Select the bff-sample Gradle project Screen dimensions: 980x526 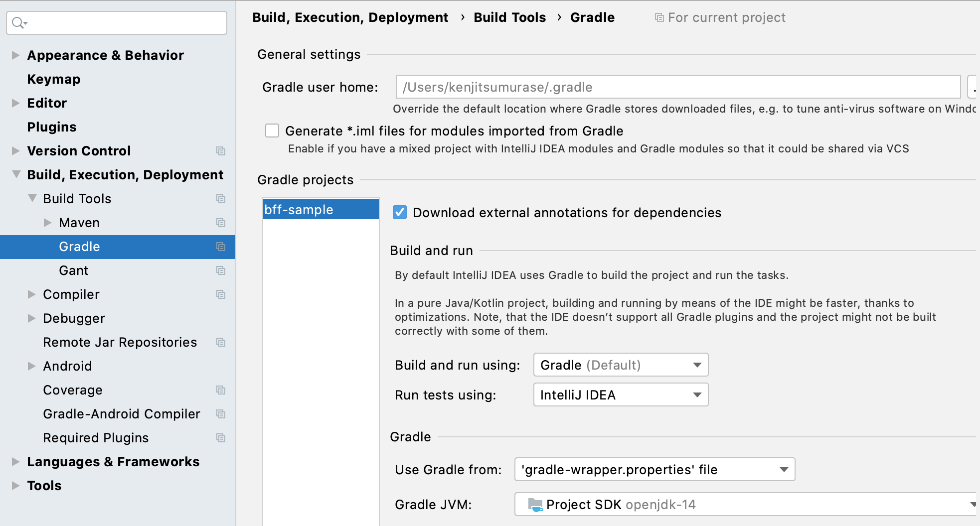pyautogui.click(x=299, y=209)
